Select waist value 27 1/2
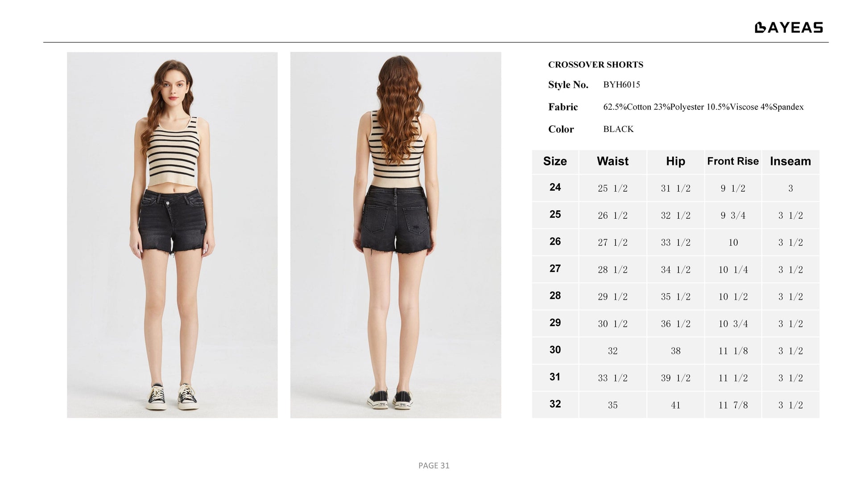This screenshot has height=488, width=868. pos(612,243)
